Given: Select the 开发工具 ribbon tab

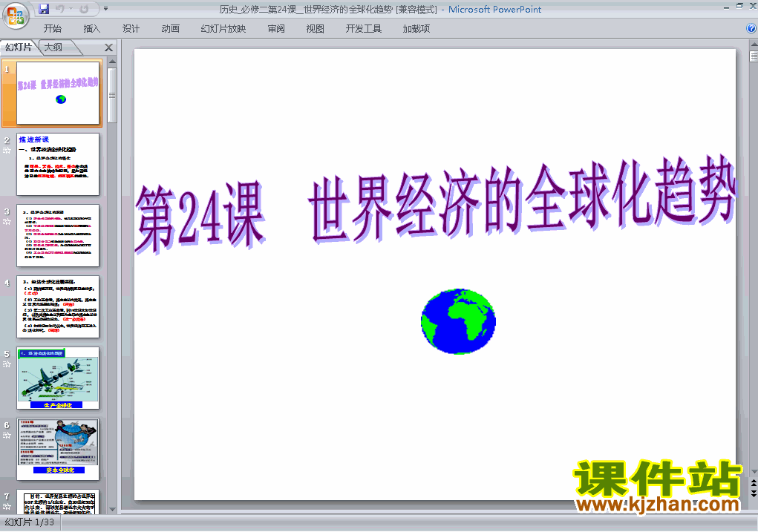Looking at the screenshot, I should (x=364, y=28).
